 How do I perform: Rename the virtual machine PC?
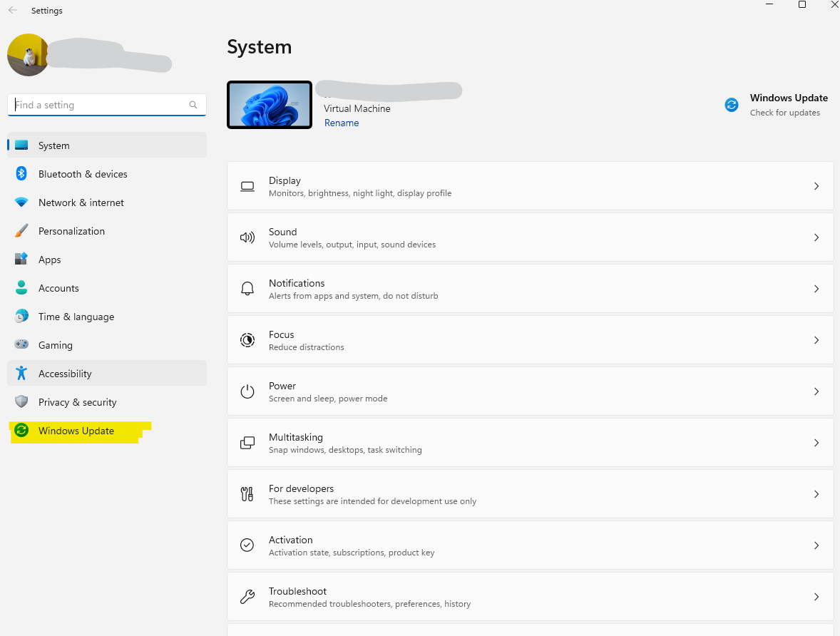click(342, 123)
